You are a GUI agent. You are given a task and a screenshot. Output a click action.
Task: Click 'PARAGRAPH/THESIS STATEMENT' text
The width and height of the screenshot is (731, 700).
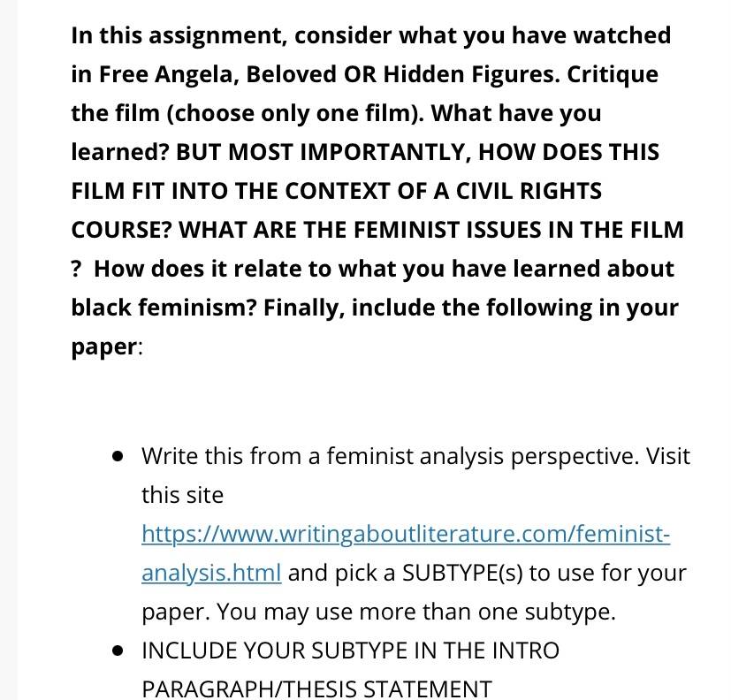point(316,689)
